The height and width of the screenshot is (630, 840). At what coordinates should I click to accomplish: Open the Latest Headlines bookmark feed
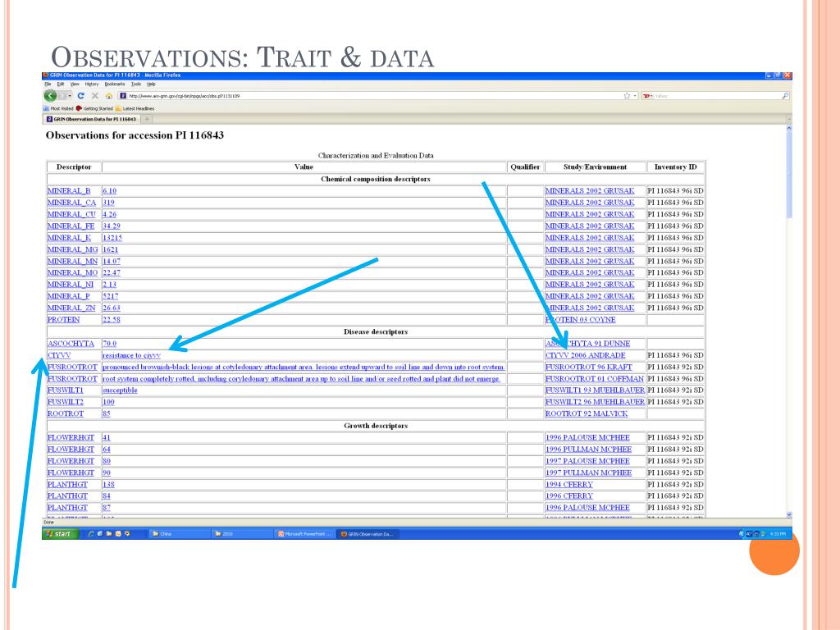pos(135,108)
